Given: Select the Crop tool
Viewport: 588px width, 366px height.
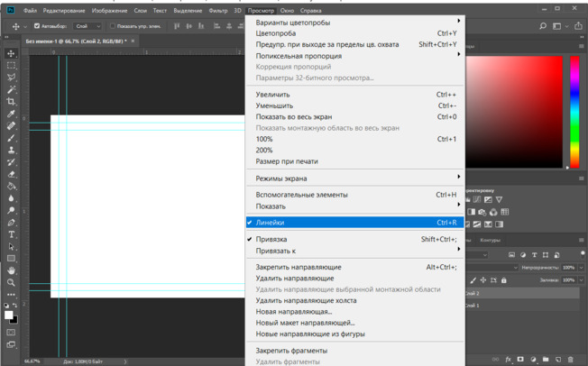Looking at the screenshot, I should [x=11, y=102].
